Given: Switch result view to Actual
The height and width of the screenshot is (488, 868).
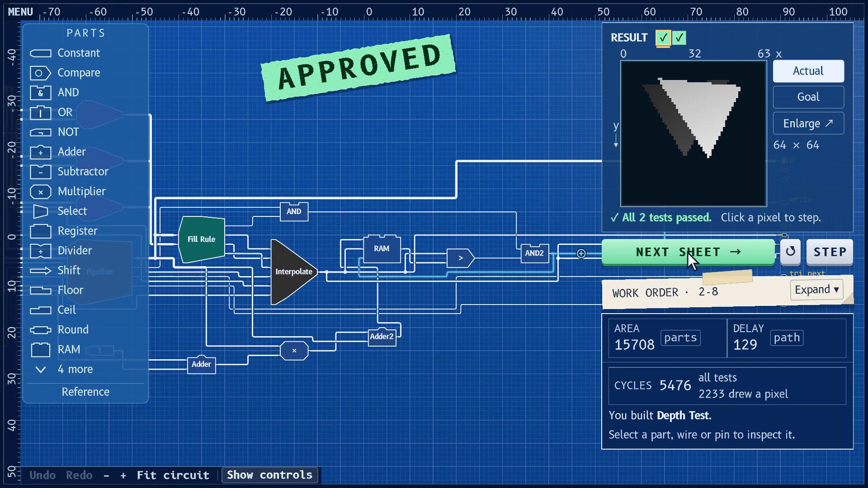Looking at the screenshot, I should (x=808, y=71).
